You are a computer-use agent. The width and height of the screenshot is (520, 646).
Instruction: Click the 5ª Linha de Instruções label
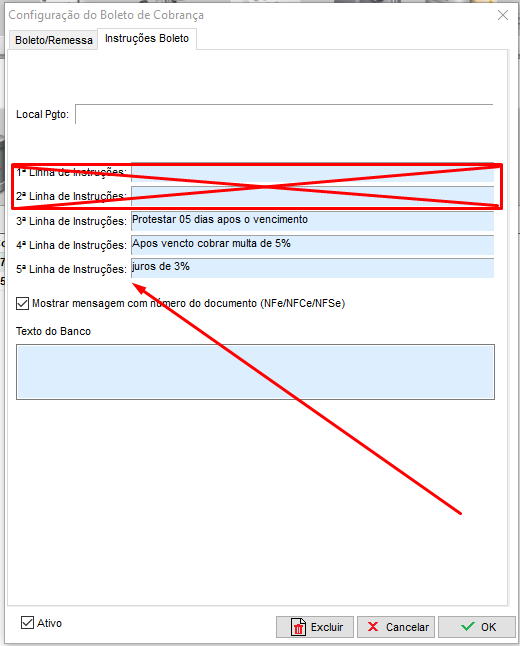pos(71,269)
